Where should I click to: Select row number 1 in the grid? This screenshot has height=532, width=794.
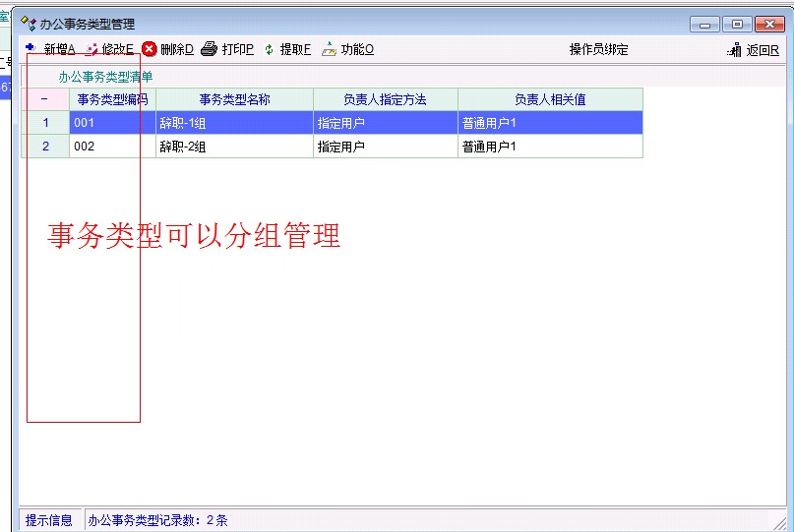(x=45, y=123)
